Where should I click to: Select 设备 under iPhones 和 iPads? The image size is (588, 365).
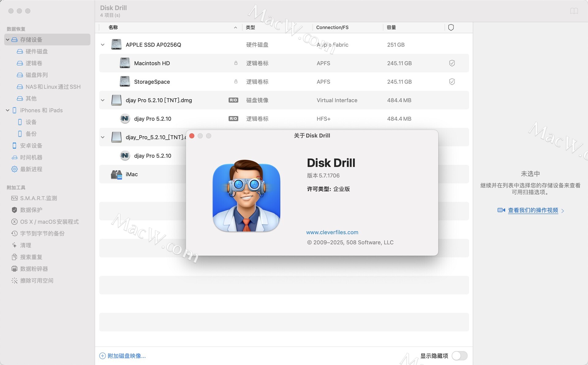tap(31, 122)
